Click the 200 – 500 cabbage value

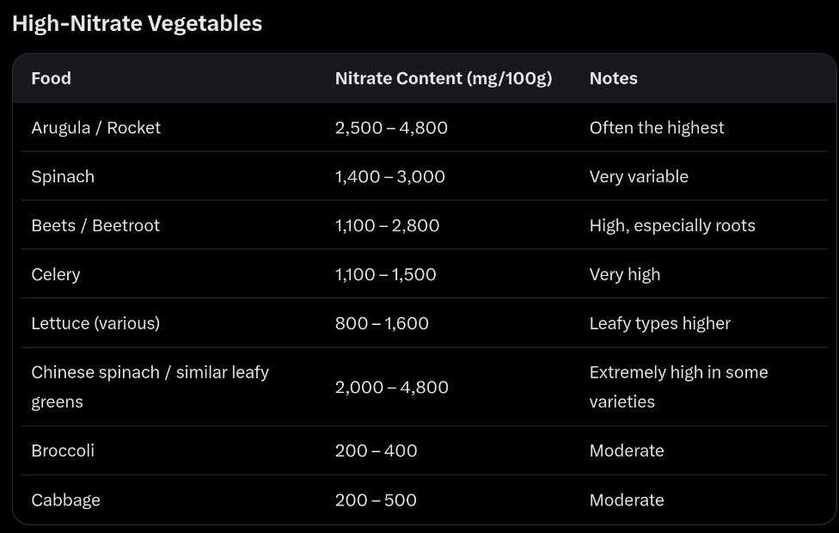click(376, 500)
